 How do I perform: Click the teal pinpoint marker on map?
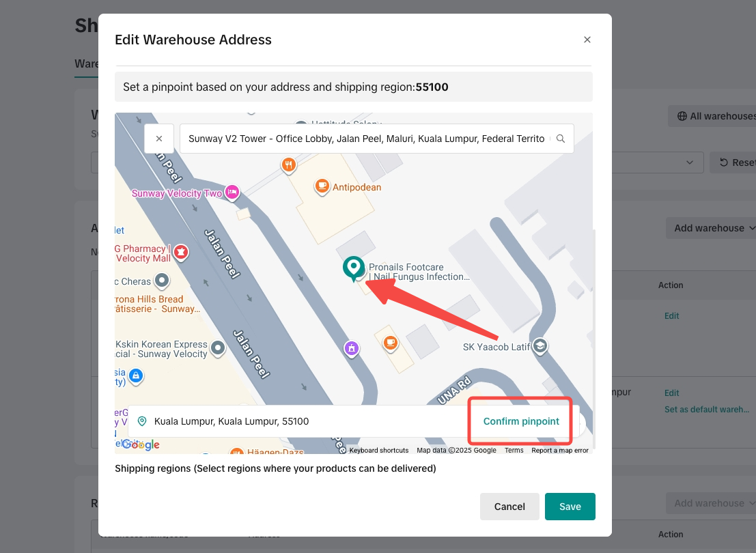(353, 268)
